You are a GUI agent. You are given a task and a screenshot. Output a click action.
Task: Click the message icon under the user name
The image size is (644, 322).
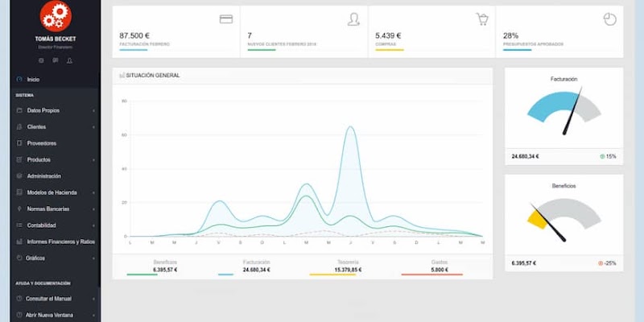tap(56, 60)
